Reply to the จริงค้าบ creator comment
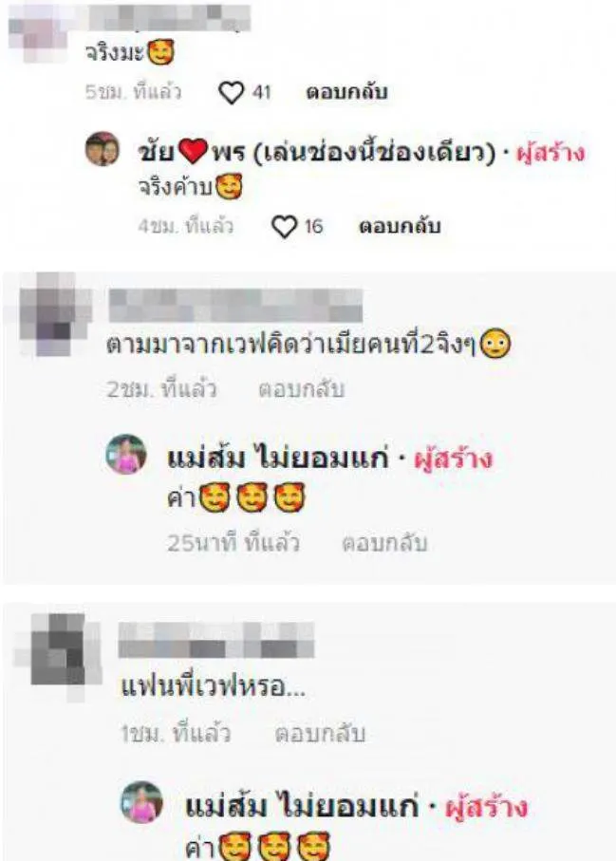The width and height of the screenshot is (616, 861). (x=400, y=226)
